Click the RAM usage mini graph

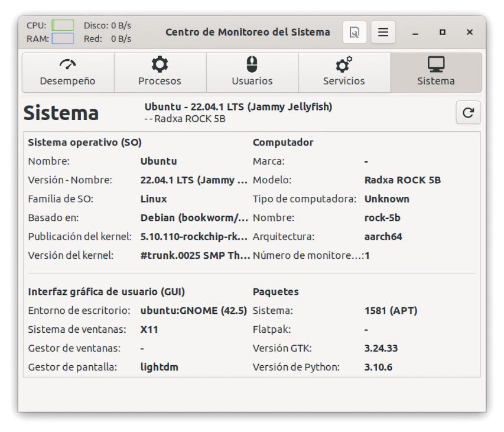pyautogui.click(x=63, y=38)
